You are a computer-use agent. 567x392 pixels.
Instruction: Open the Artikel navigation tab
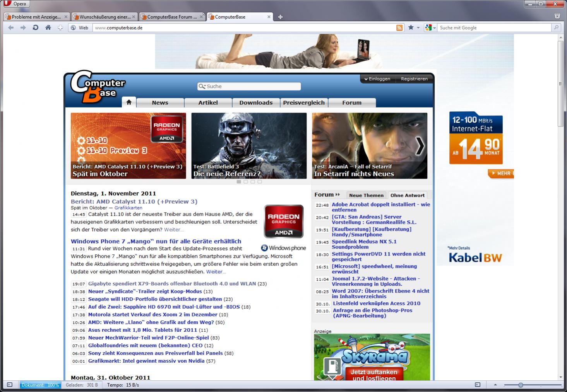point(208,103)
